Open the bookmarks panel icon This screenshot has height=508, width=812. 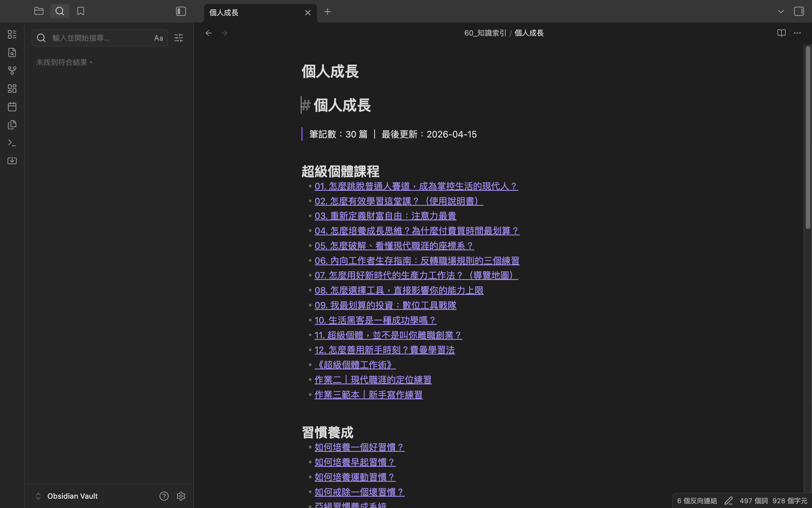click(81, 11)
